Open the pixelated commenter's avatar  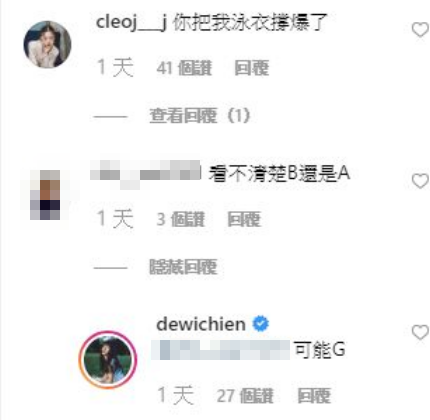pyautogui.click(x=45, y=195)
